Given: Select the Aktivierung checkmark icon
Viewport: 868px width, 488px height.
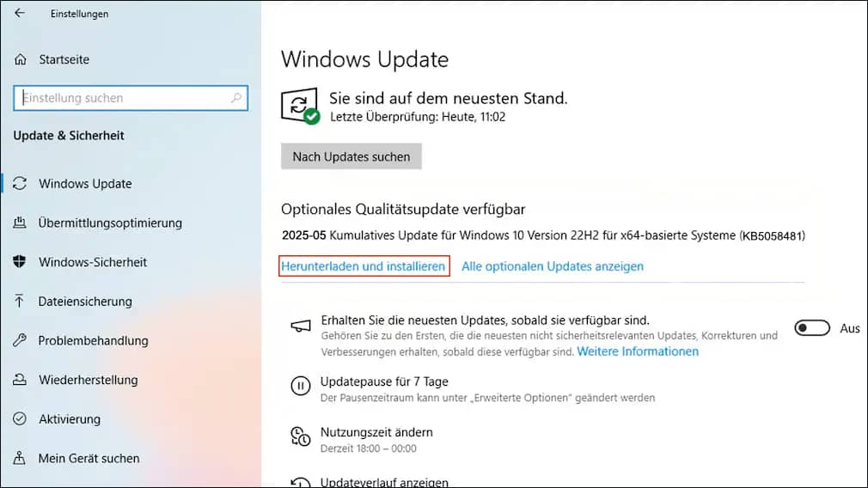Looking at the screenshot, I should click(x=20, y=419).
